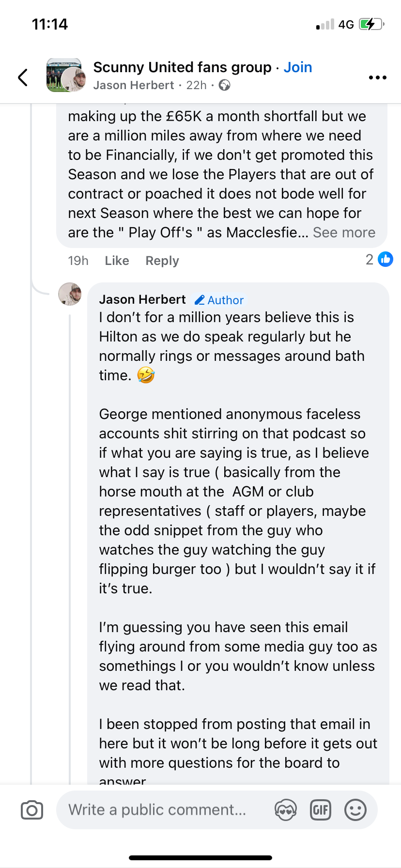
Task: Expand the comment with See more
Action: 344,232
